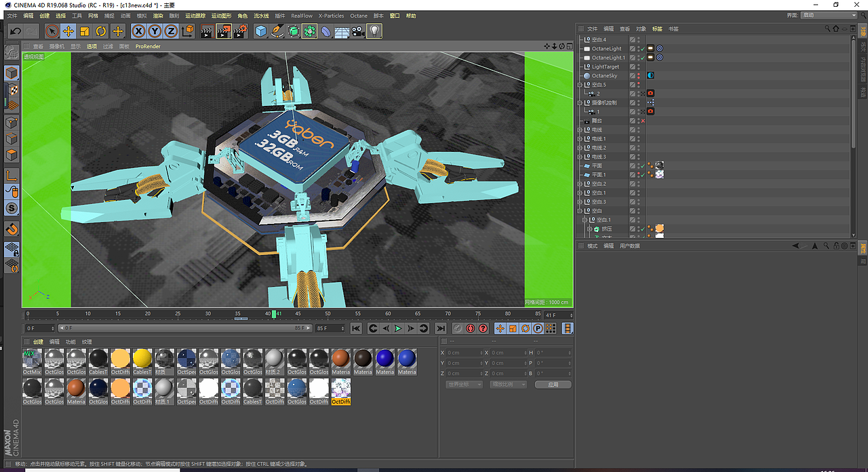Expand the 空白.5 null object

coord(580,85)
